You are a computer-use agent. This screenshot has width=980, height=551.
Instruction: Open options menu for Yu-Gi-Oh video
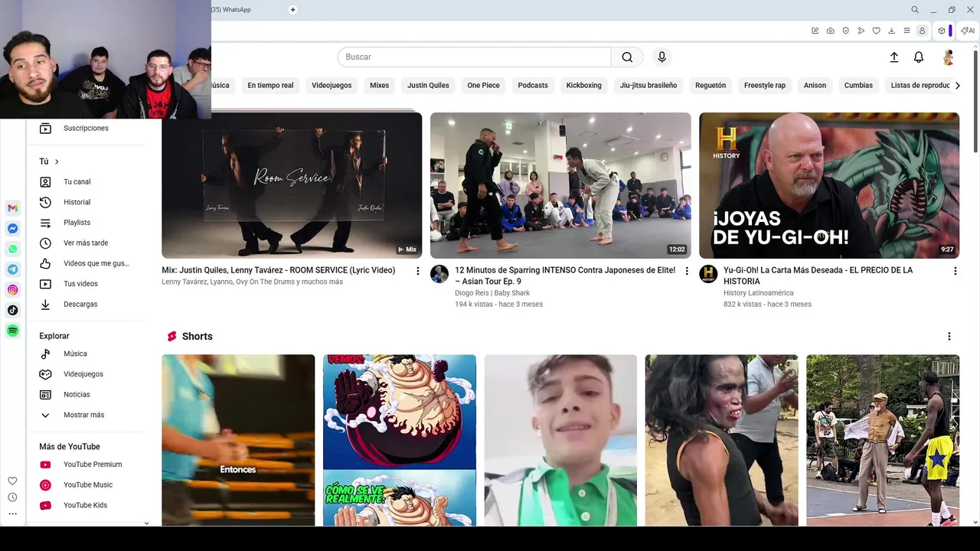point(955,271)
